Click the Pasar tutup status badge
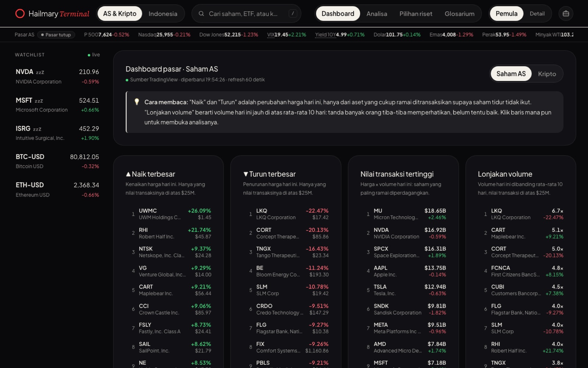Viewport: 588px width, 368px height. 56,35
